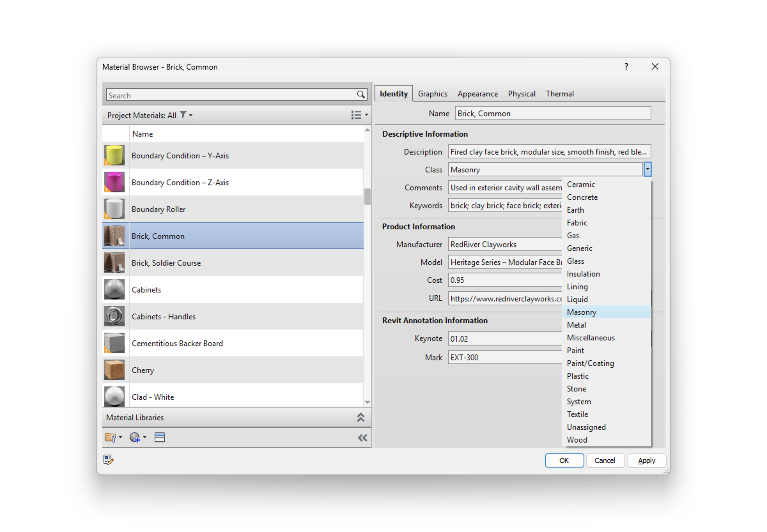
Task: Click the material list scrollbar thumb
Action: (x=367, y=197)
